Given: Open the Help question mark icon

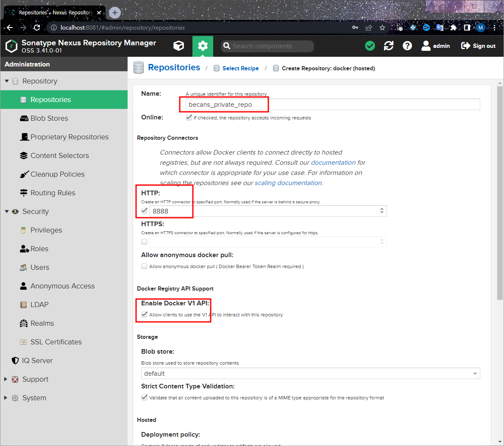Looking at the screenshot, I should click(x=407, y=46).
